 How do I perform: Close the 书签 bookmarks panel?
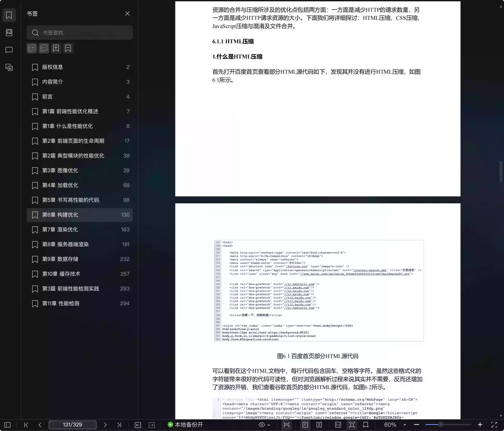pyautogui.click(x=127, y=13)
